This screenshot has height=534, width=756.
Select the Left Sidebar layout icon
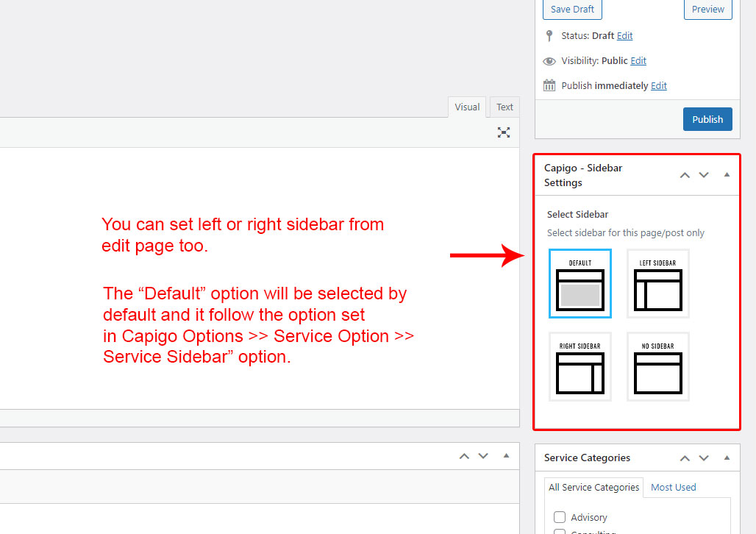point(657,284)
